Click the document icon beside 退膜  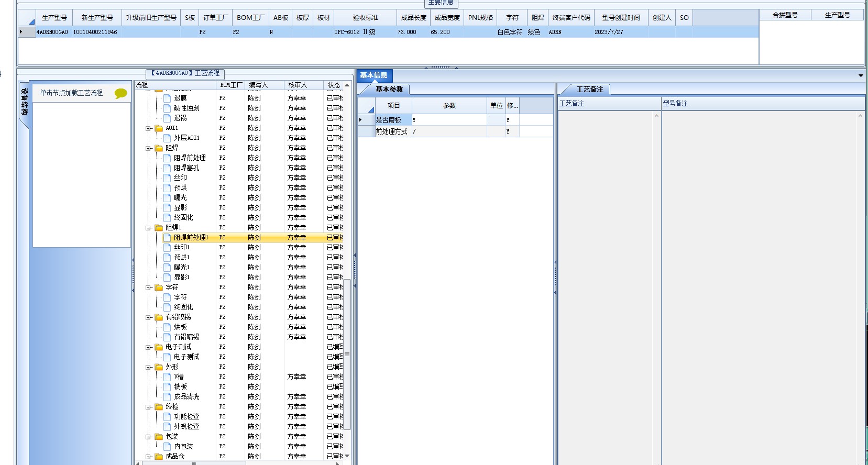pyautogui.click(x=168, y=98)
